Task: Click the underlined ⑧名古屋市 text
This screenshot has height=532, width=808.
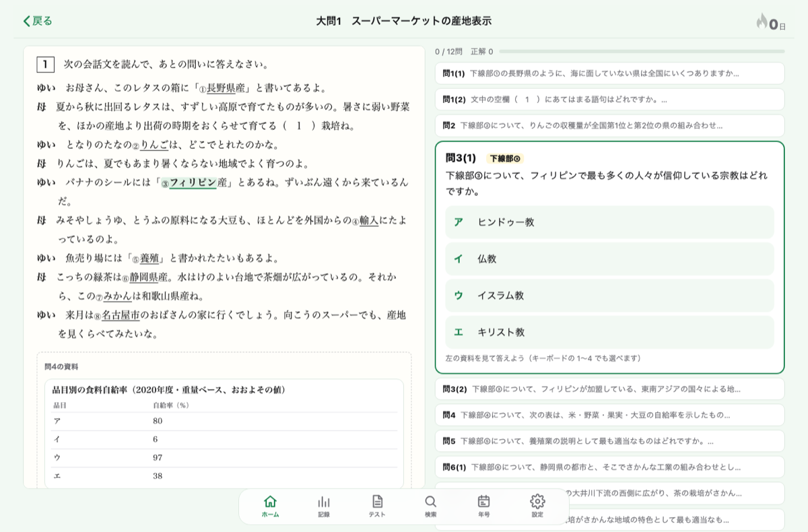Action: point(116,314)
